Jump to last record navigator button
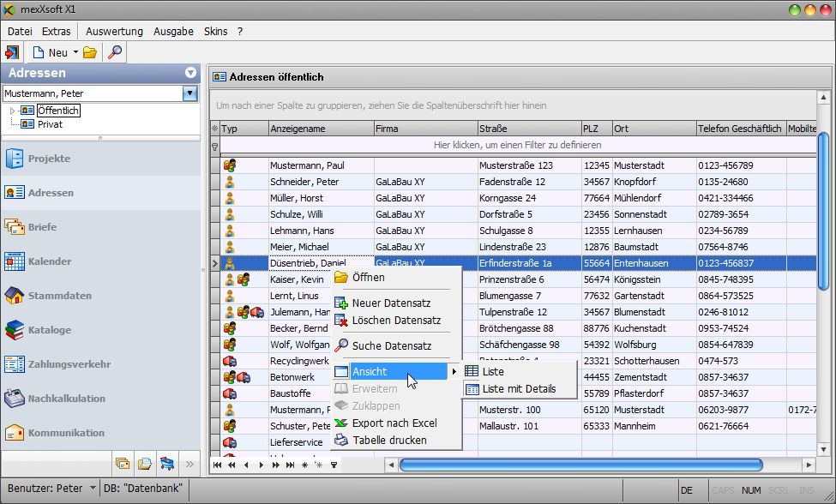 point(290,465)
